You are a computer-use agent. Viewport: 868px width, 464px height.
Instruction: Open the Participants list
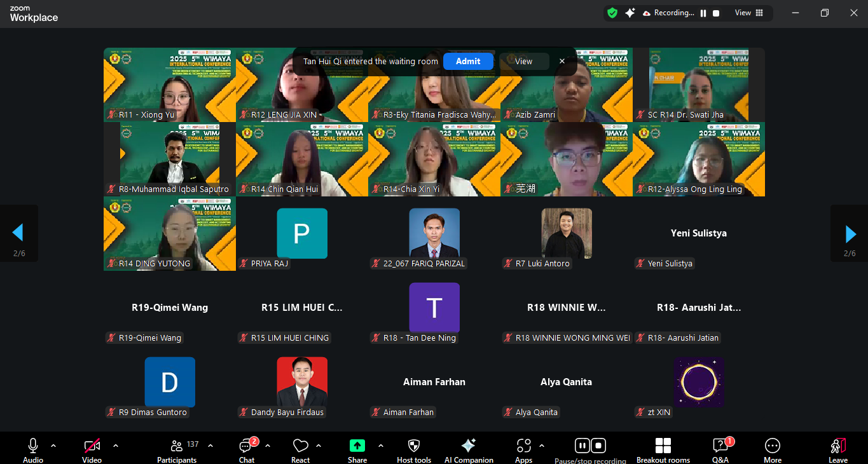point(177,447)
